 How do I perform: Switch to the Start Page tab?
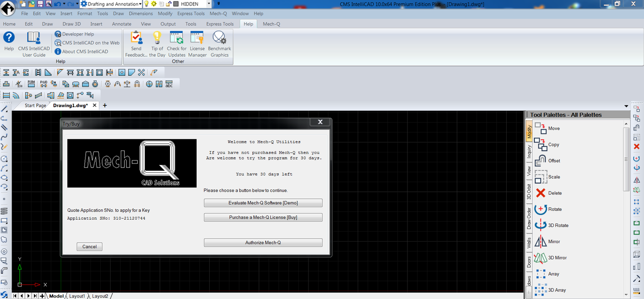pos(35,106)
